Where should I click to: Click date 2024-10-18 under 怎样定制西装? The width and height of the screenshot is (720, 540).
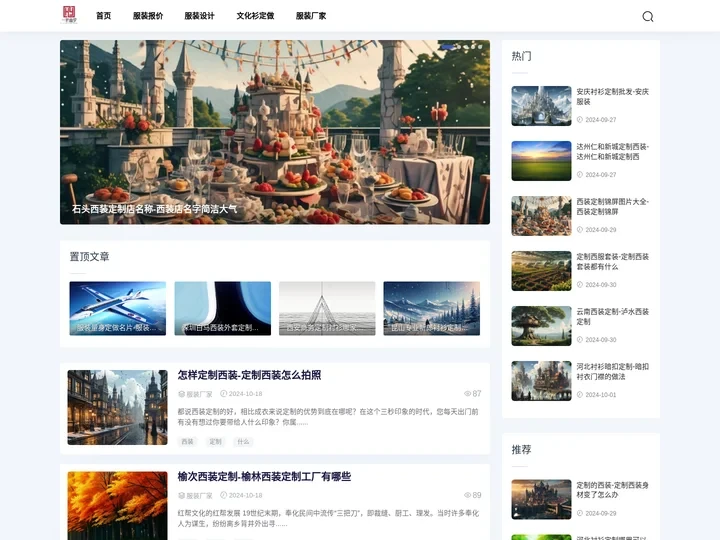[x=245, y=394]
